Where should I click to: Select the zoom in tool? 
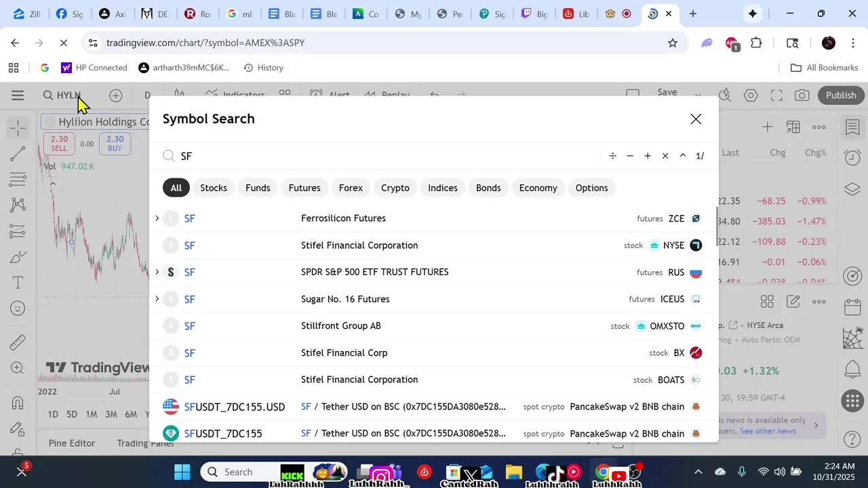point(18,368)
